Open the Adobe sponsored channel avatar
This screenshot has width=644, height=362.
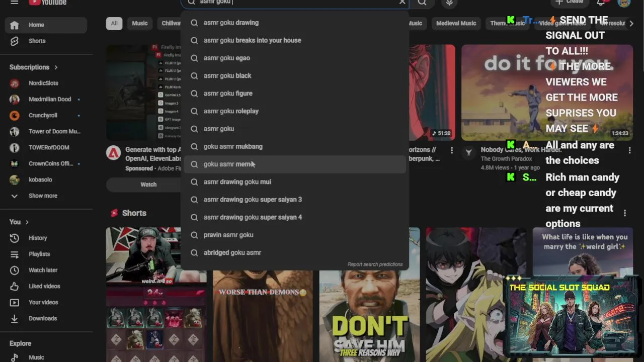113,153
